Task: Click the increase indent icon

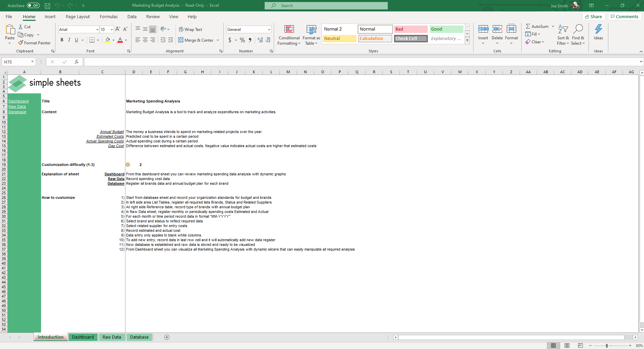Action: (171, 40)
